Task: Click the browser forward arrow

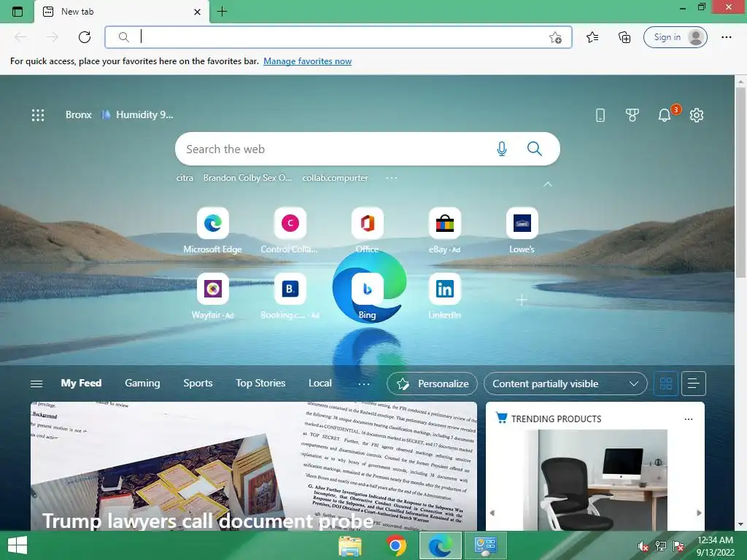Action: coord(53,37)
